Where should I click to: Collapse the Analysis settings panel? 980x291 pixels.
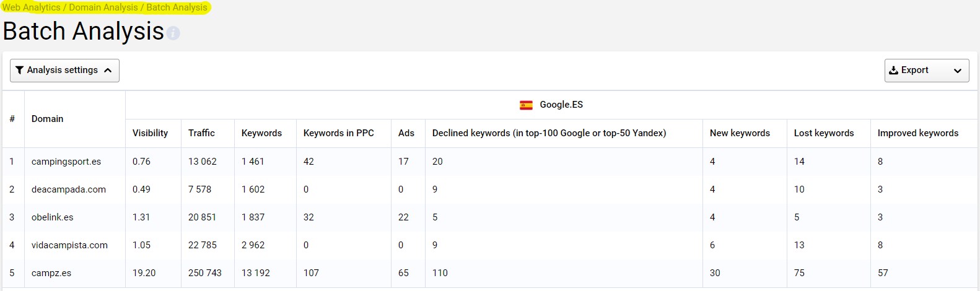108,71
